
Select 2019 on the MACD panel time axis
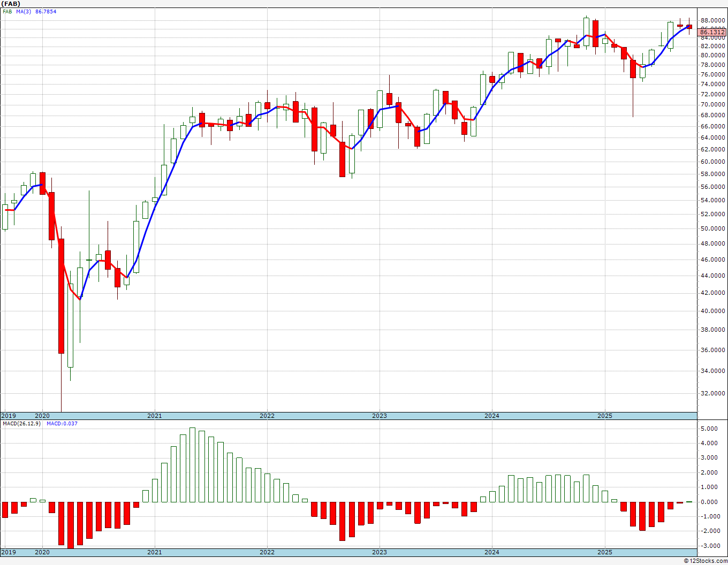tap(9, 552)
